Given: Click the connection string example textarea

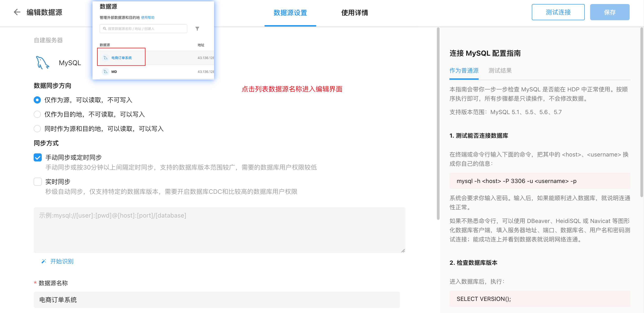Looking at the screenshot, I should coord(219,230).
